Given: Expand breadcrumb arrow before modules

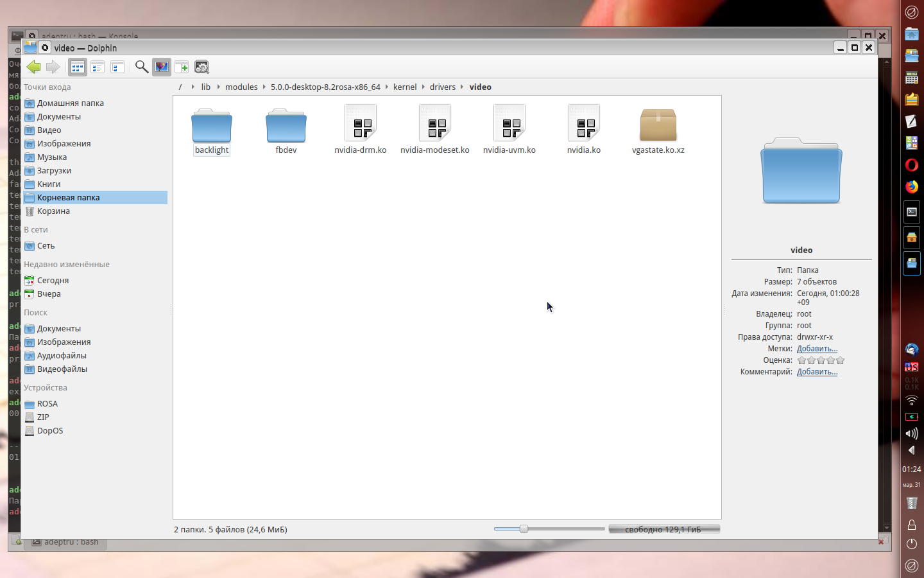Looking at the screenshot, I should click(x=218, y=87).
